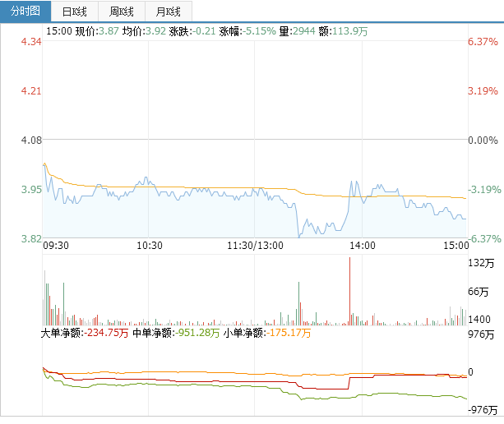This screenshot has width=504, height=424.
Task: Click the -6.37% percentage label
Action: click(x=484, y=238)
